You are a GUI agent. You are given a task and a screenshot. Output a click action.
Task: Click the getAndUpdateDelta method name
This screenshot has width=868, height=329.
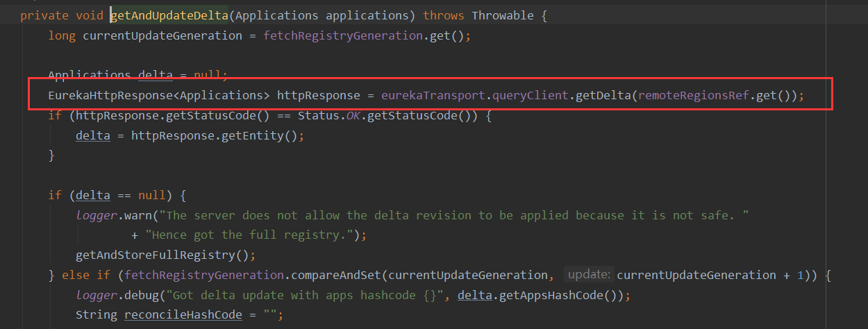point(169,15)
